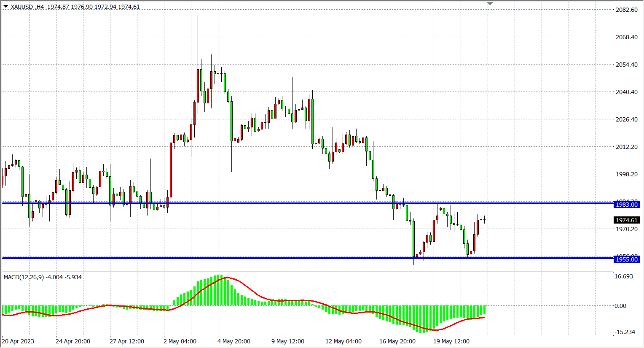The width and height of the screenshot is (644, 348).
Task: Click the 20 Apr 2023 date label
Action: pos(18,341)
